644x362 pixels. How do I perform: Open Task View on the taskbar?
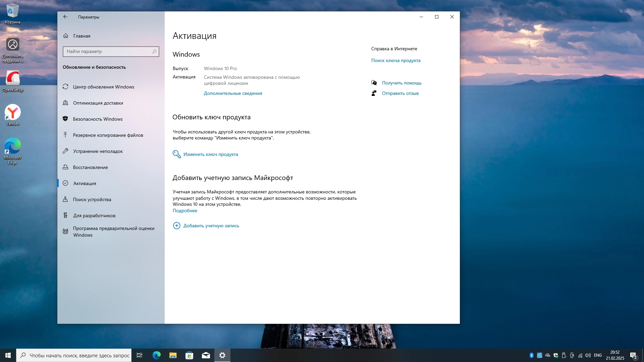coord(140,355)
